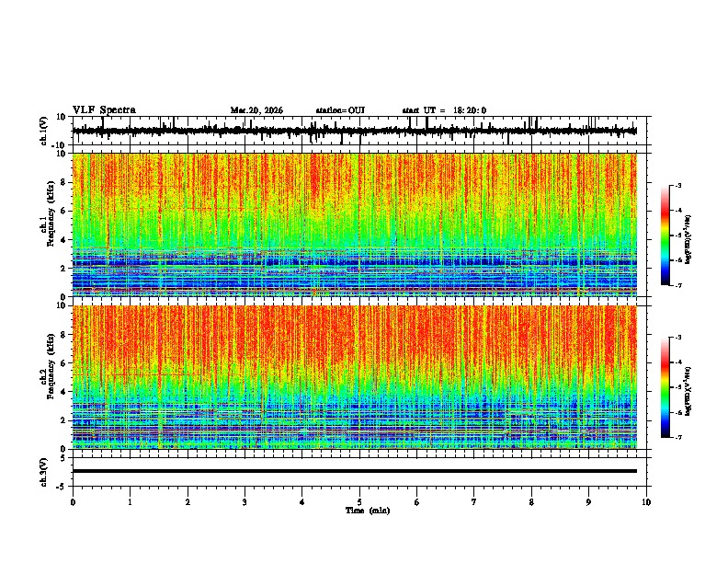Click the 7 tick label on the time axis
Image resolution: width=728 pixels, height=563 pixels.
(474, 502)
